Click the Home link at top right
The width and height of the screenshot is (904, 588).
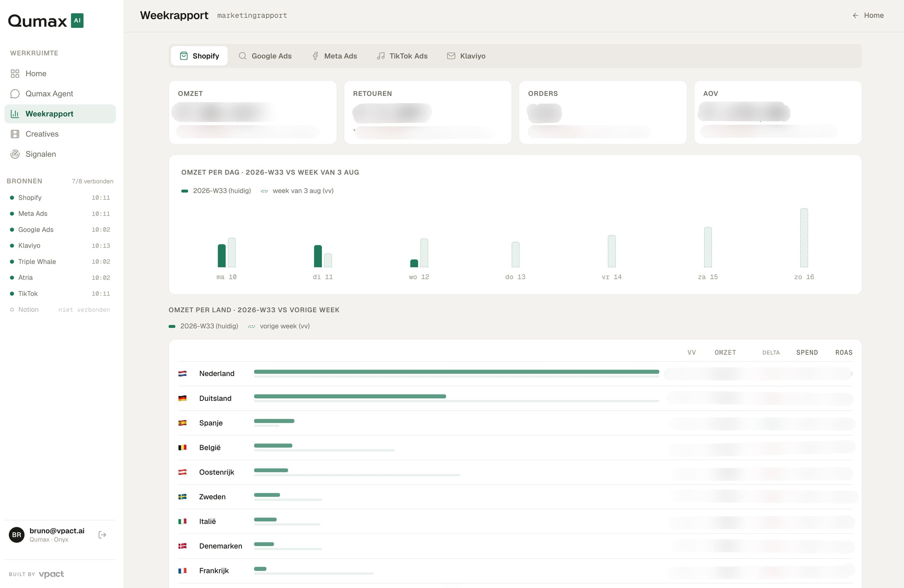868,15
